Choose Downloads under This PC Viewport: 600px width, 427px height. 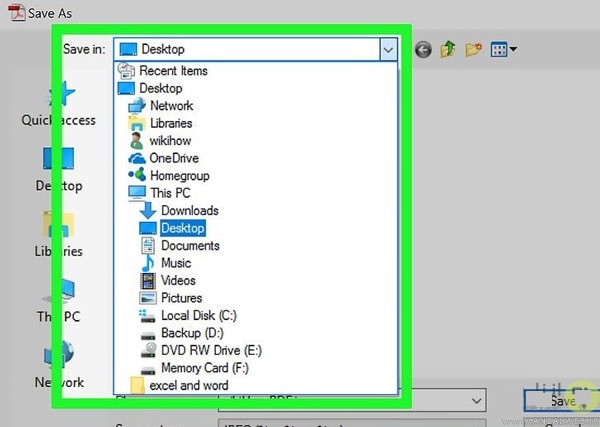189,211
